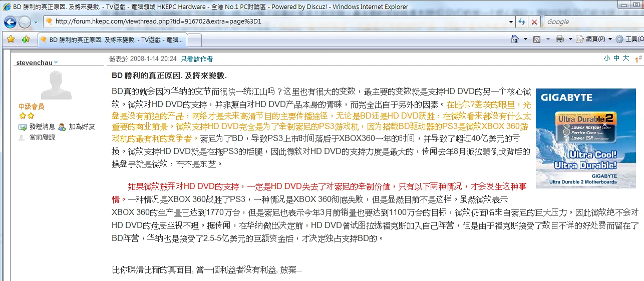Expand the feeds dropdown arrow
The image size is (644, 281).
pos(547,39)
